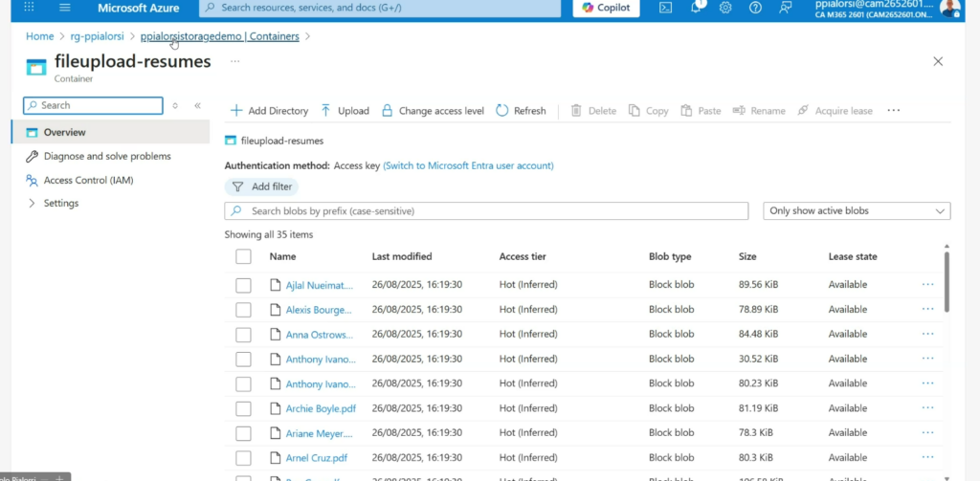This screenshot has height=481, width=980.
Task: Open the notifications bell
Action: click(x=697, y=8)
